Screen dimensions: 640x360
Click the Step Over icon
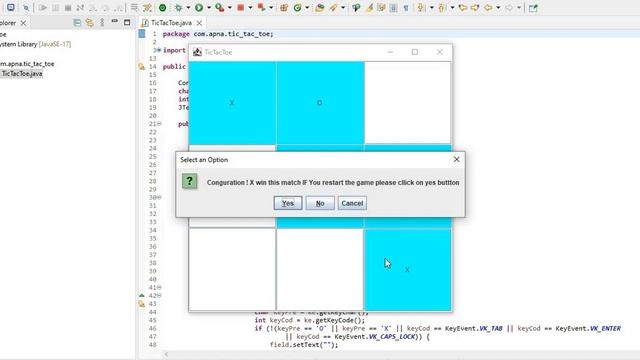(106, 8)
